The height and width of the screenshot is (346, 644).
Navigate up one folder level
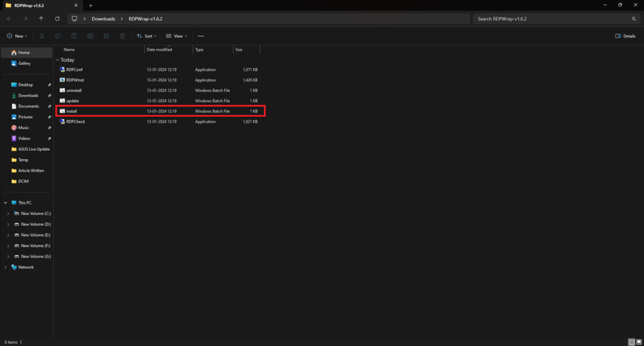point(41,18)
